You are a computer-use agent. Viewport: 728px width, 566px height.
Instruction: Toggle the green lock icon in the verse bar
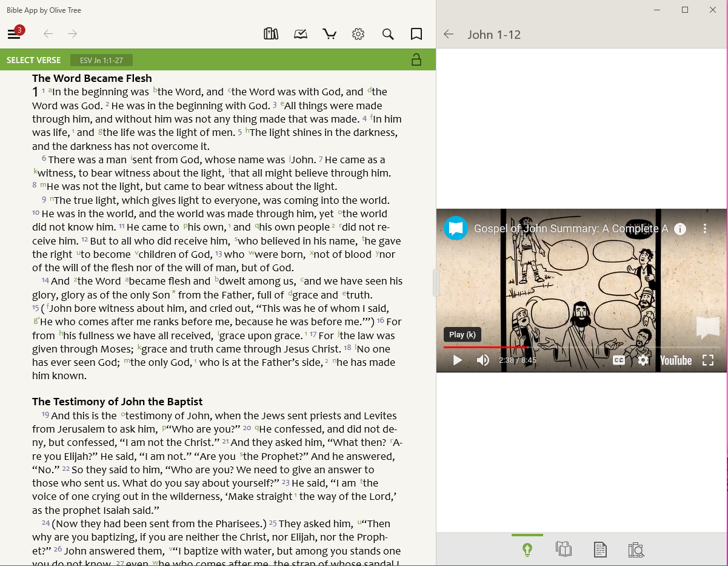(x=416, y=59)
